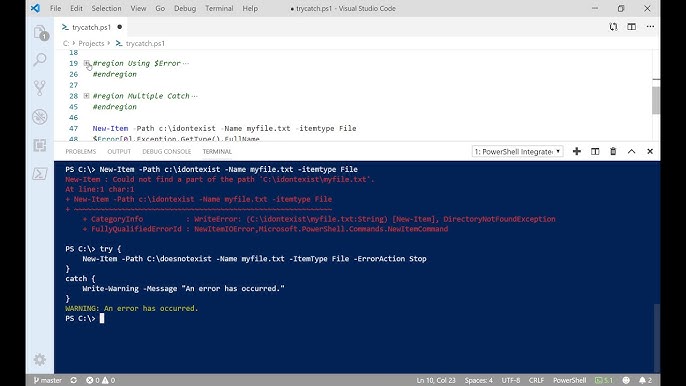This screenshot has height=386, width=686.
Task: Change language mode via PowerShell status item
Action: coord(569,380)
